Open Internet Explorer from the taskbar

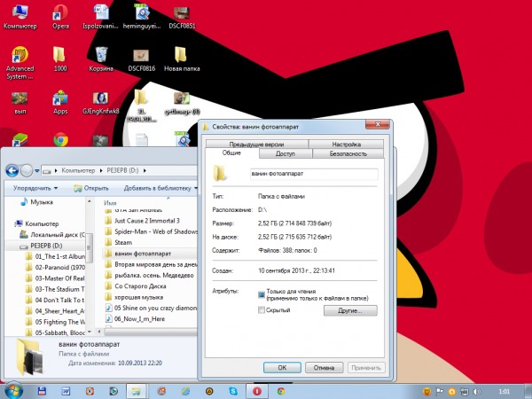coord(185,391)
